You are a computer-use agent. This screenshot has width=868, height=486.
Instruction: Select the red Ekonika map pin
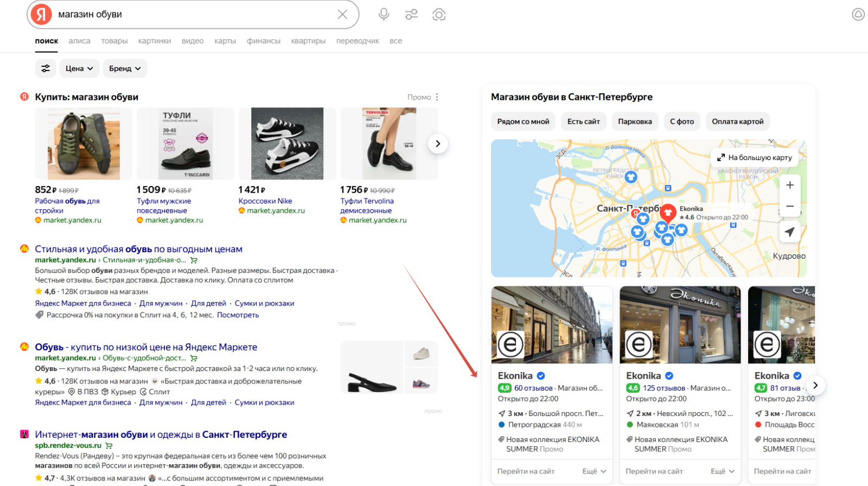click(668, 213)
